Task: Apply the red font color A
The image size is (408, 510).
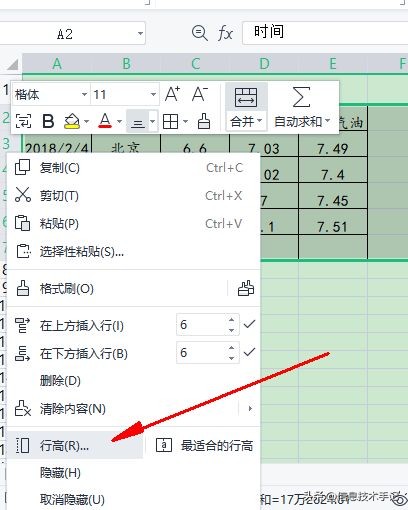Action: coord(105,121)
